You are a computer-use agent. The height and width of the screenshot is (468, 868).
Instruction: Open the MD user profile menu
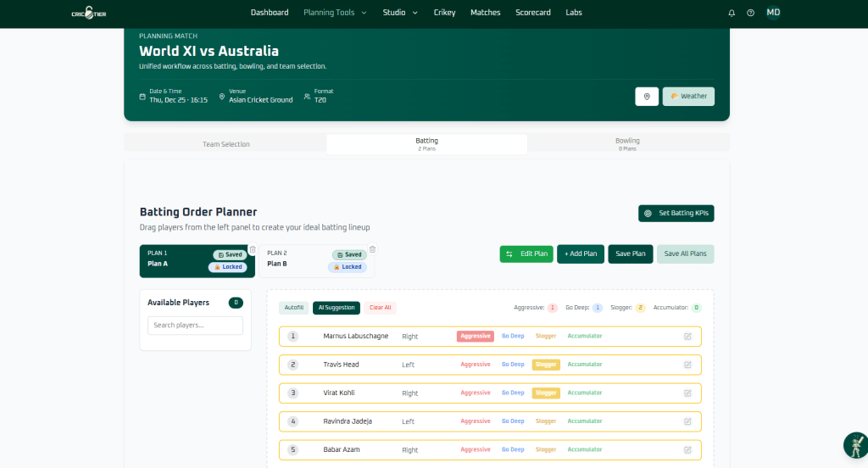click(773, 13)
